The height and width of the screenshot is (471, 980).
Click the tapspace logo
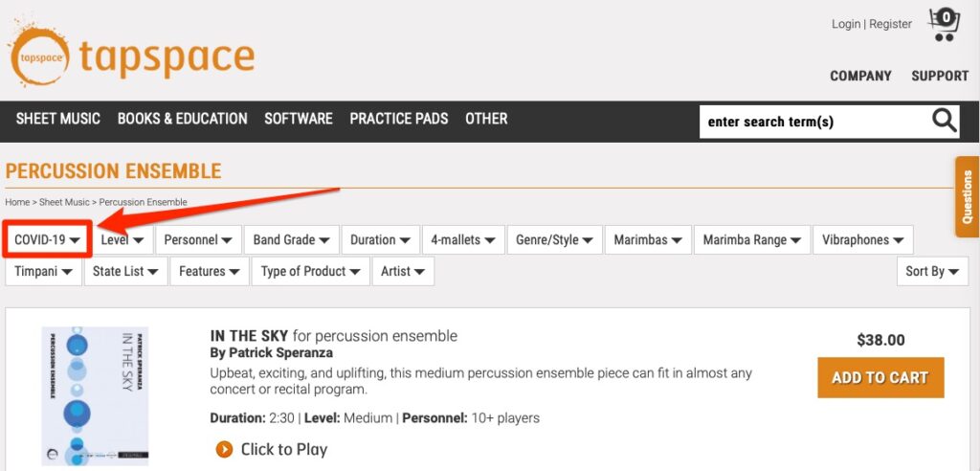tap(131, 54)
